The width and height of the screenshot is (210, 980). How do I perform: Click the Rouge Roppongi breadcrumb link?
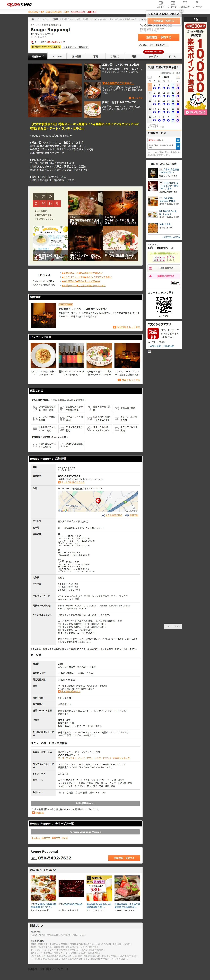(78, 12)
